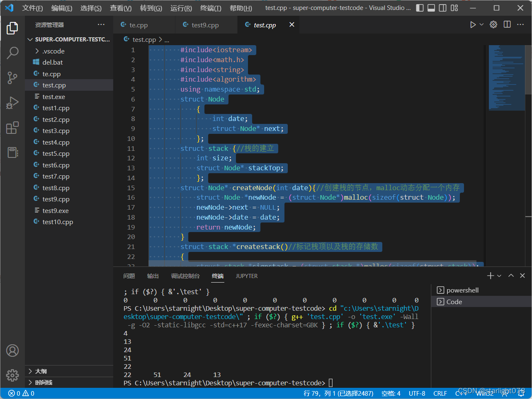Open the Extensions view
This screenshot has height=399, width=532.
pyautogui.click(x=12, y=128)
